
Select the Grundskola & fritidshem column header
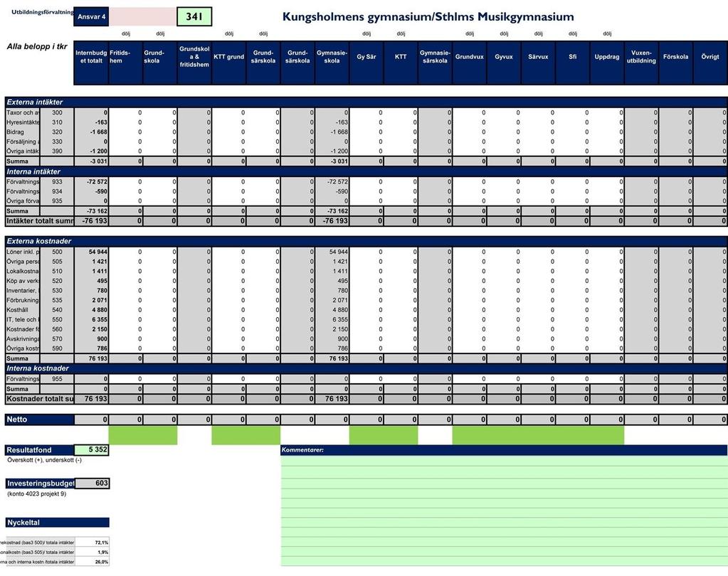click(x=194, y=63)
